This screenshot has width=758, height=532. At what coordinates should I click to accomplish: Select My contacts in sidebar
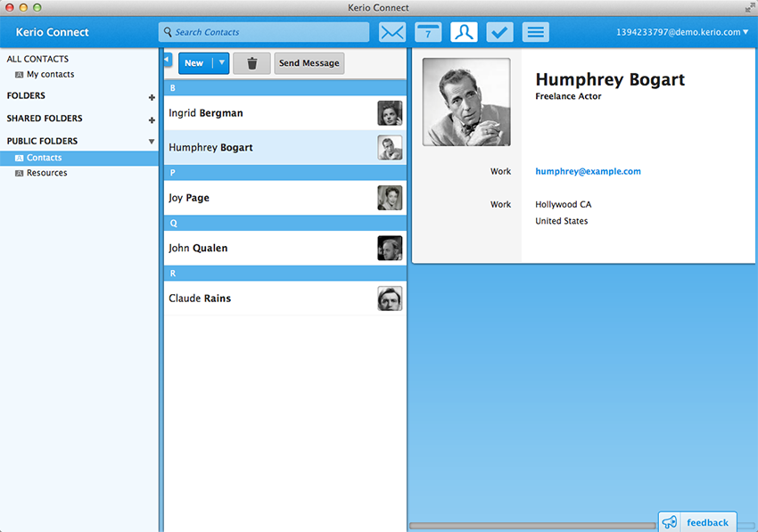(x=50, y=75)
